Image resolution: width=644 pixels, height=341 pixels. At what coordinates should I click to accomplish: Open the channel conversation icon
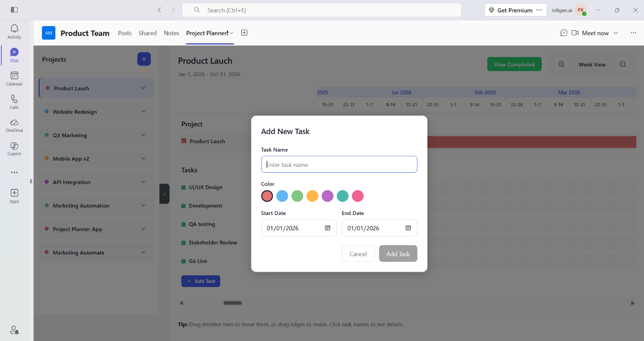click(563, 33)
